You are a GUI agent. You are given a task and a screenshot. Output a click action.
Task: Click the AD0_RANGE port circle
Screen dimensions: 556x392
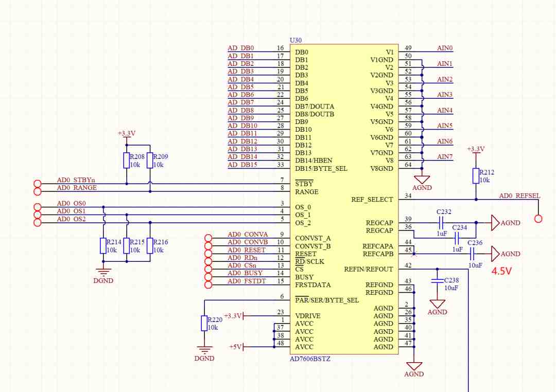[37, 192]
